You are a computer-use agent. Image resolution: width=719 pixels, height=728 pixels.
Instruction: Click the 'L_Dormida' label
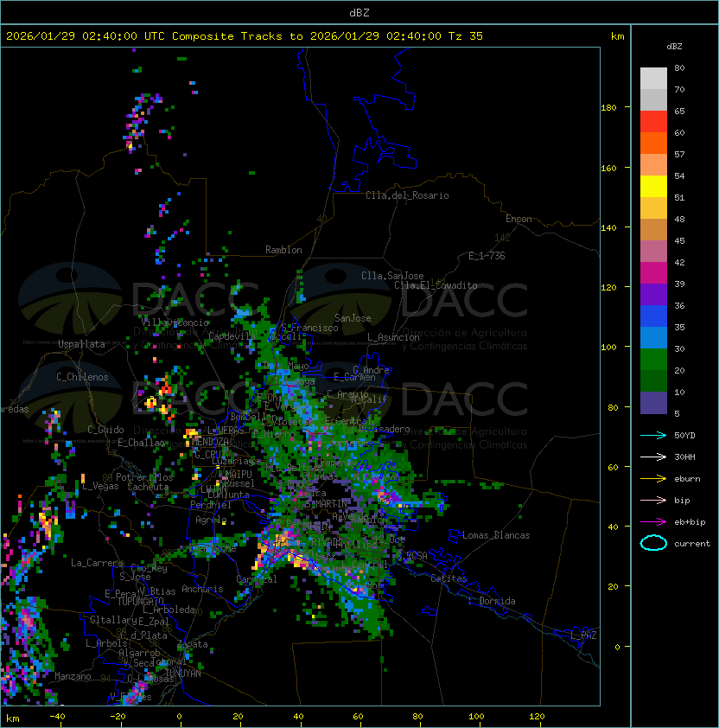pos(492,601)
